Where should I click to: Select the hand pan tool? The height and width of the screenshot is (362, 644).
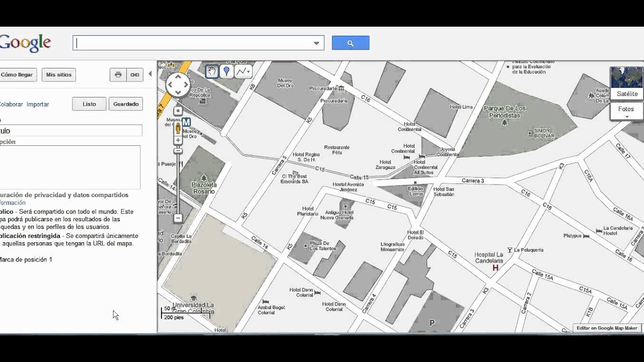(x=212, y=71)
